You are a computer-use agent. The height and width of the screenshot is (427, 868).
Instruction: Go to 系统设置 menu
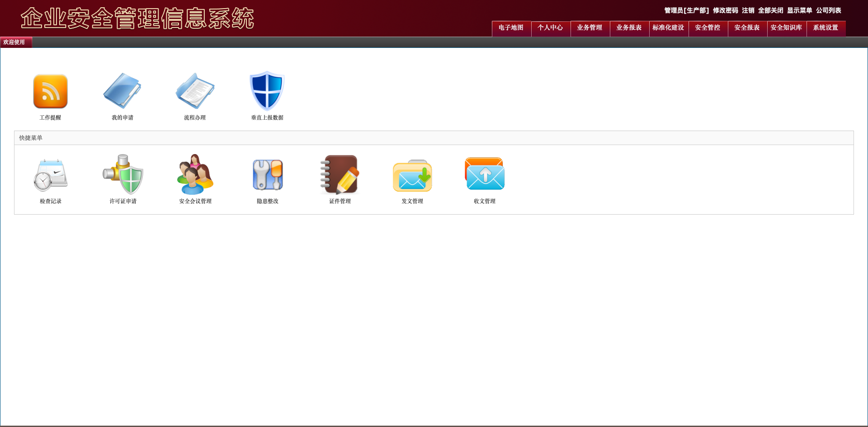tap(826, 28)
